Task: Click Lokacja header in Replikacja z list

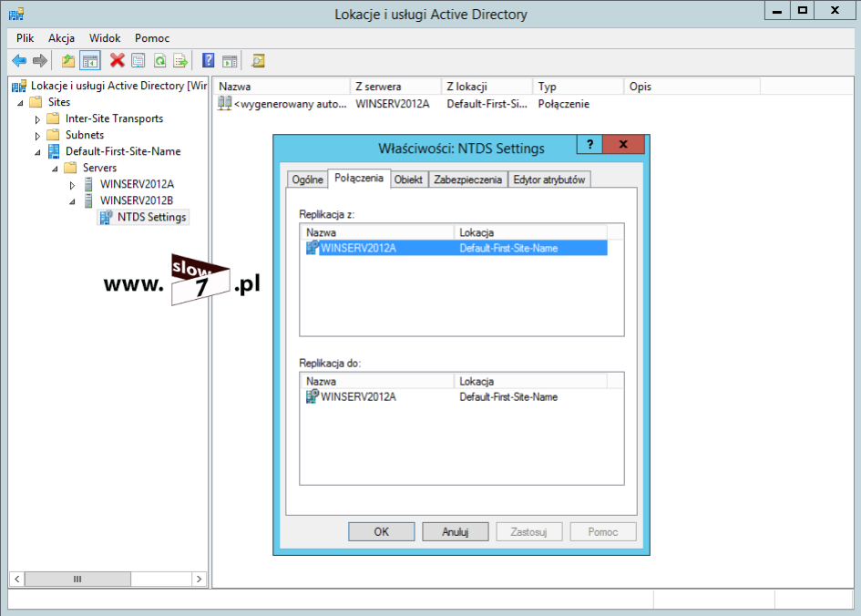Action: 530,232
